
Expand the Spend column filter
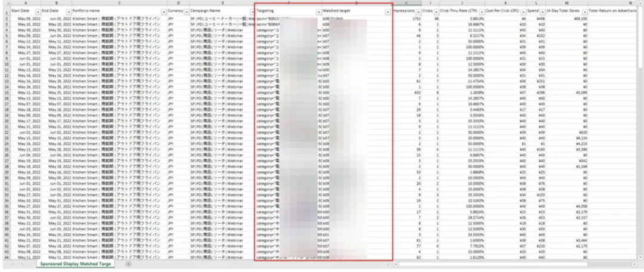point(541,11)
